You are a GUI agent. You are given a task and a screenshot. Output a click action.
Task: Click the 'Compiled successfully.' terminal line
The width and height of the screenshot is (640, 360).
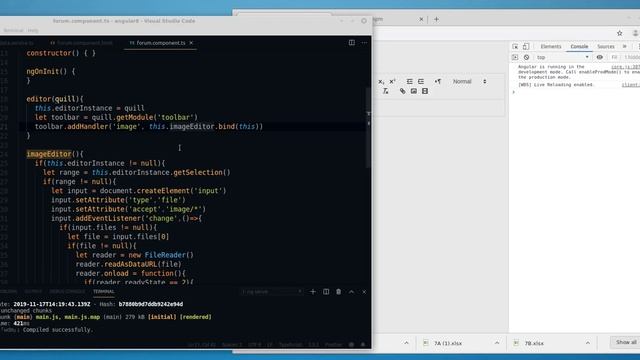point(58,330)
